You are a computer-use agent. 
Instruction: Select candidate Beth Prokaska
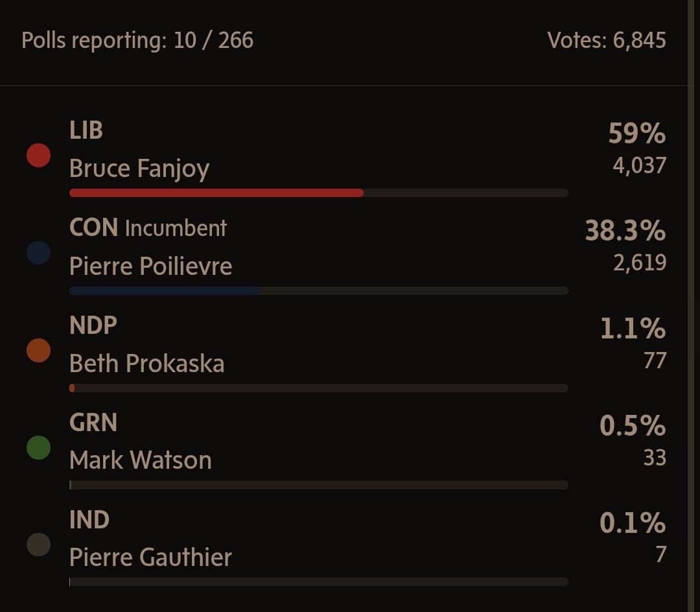146,363
